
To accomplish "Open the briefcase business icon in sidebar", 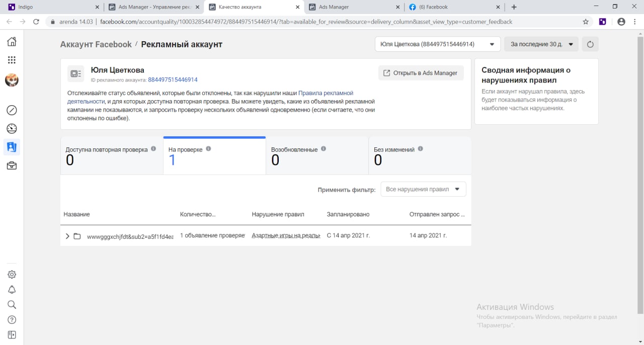I will pos(12,165).
